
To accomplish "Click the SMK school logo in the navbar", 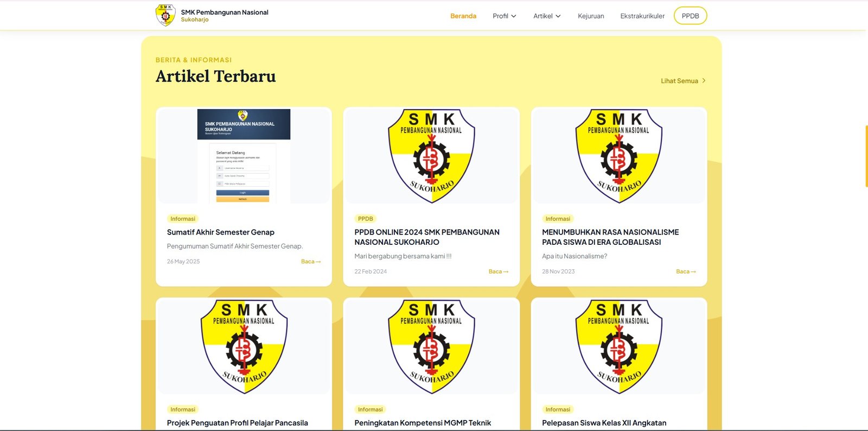I will tap(165, 15).
